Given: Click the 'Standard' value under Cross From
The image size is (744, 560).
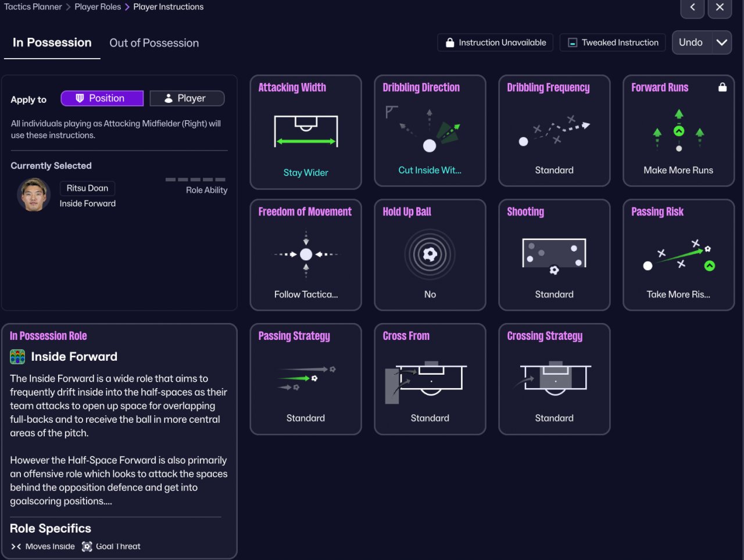Looking at the screenshot, I should coord(430,418).
